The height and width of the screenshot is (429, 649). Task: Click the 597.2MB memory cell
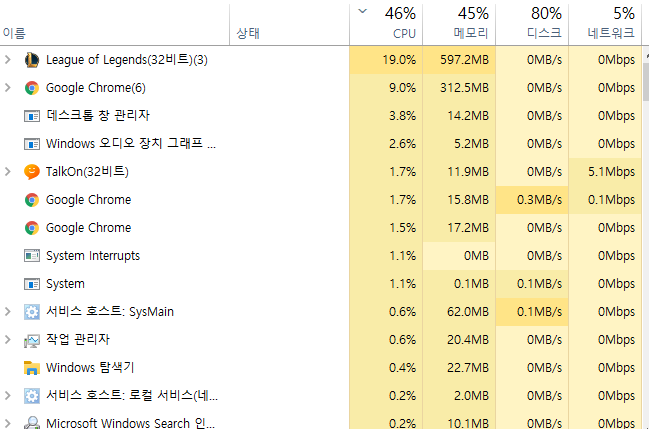coord(459,60)
